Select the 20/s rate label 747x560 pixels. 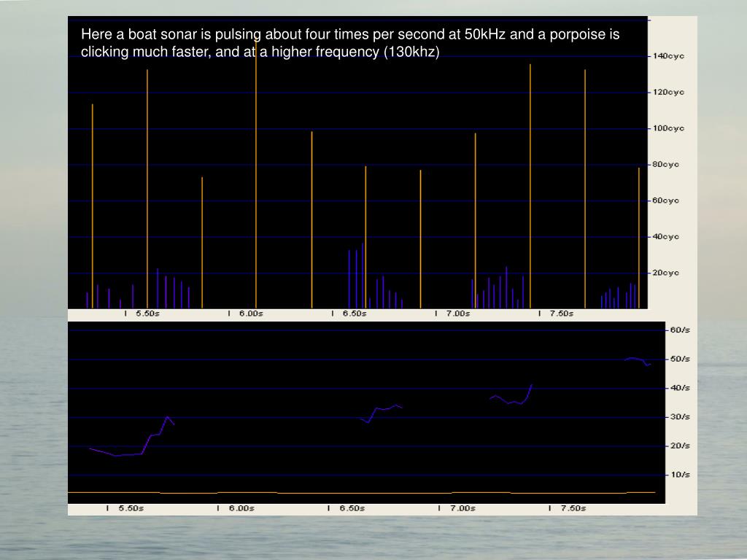pyautogui.click(x=680, y=446)
